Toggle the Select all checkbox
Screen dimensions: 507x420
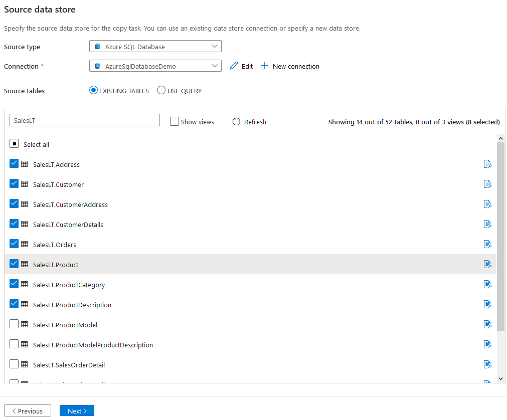(x=14, y=144)
